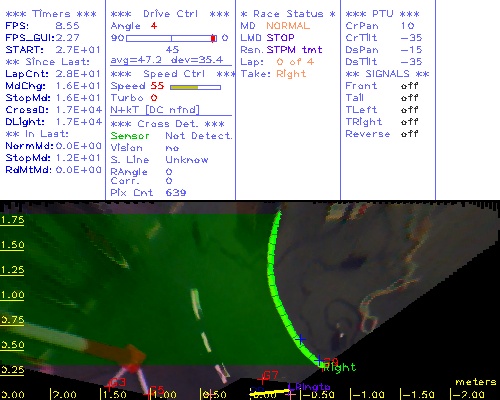Click the 1.00 meter vertical scale mark
This screenshot has height=400, width=500.
point(12,295)
